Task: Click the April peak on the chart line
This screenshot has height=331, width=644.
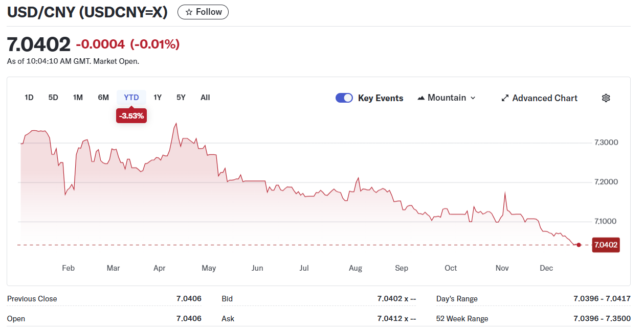Action: pyautogui.click(x=176, y=124)
